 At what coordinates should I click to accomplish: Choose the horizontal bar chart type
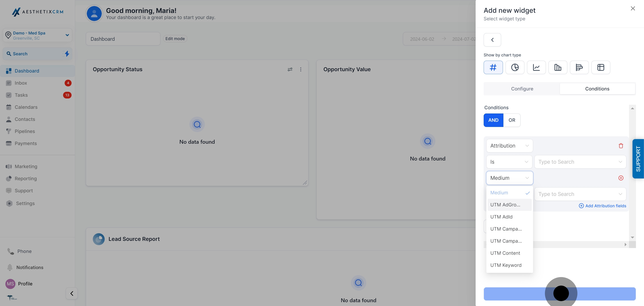coord(579,67)
